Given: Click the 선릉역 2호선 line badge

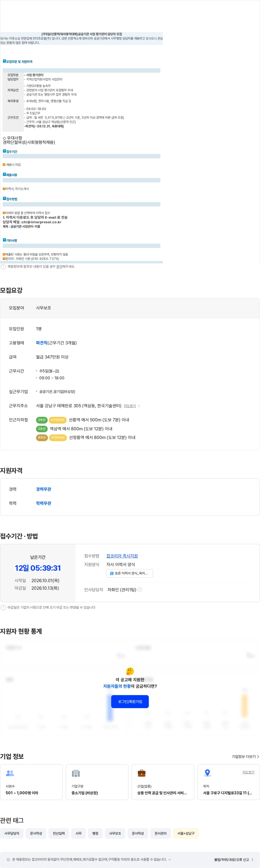Looking at the screenshot, I should tap(42, 420).
